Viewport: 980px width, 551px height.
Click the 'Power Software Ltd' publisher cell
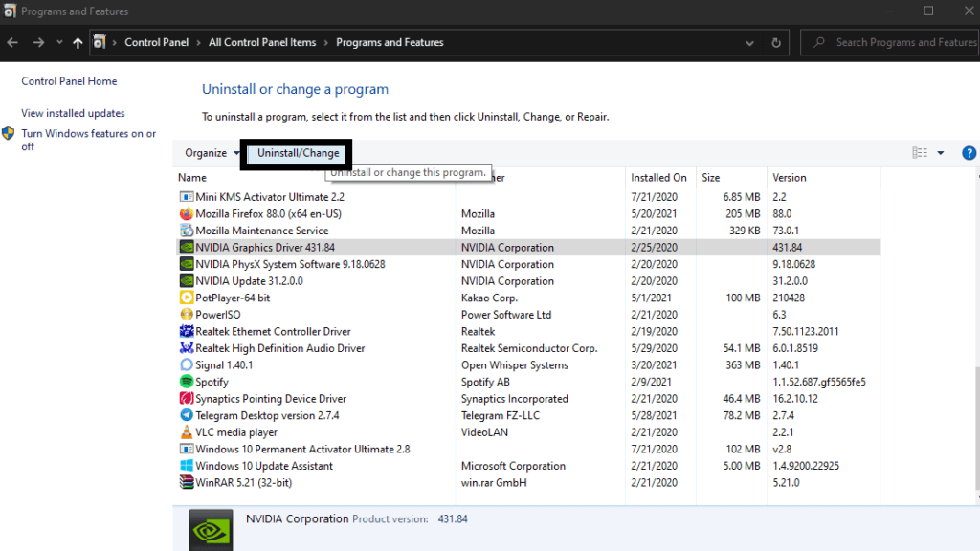point(506,315)
